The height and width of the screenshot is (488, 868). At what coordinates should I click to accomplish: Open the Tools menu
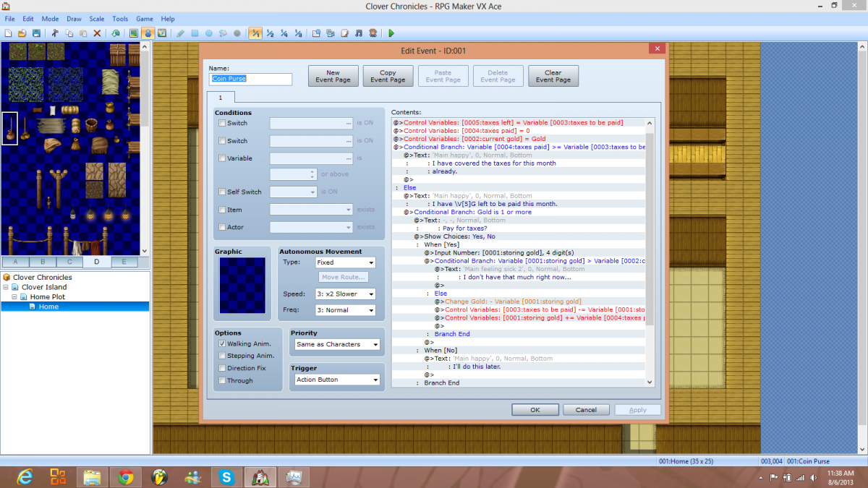tap(120, 19)
